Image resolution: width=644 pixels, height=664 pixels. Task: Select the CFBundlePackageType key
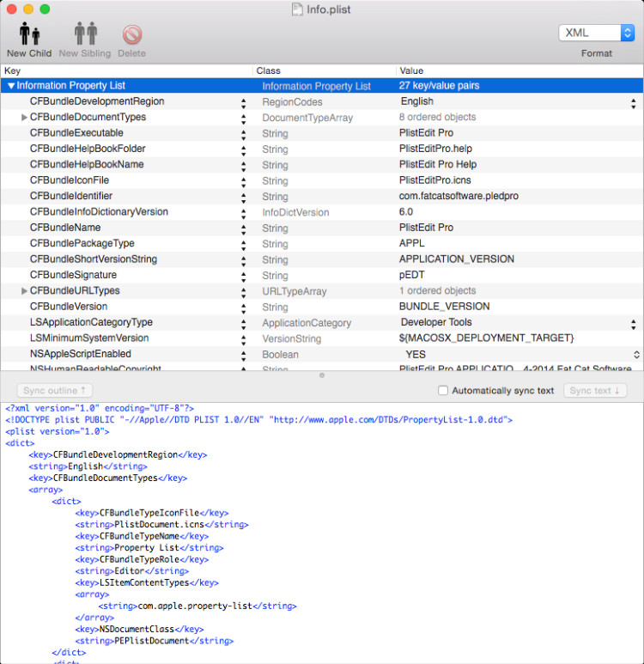click(x=82, y=243)
